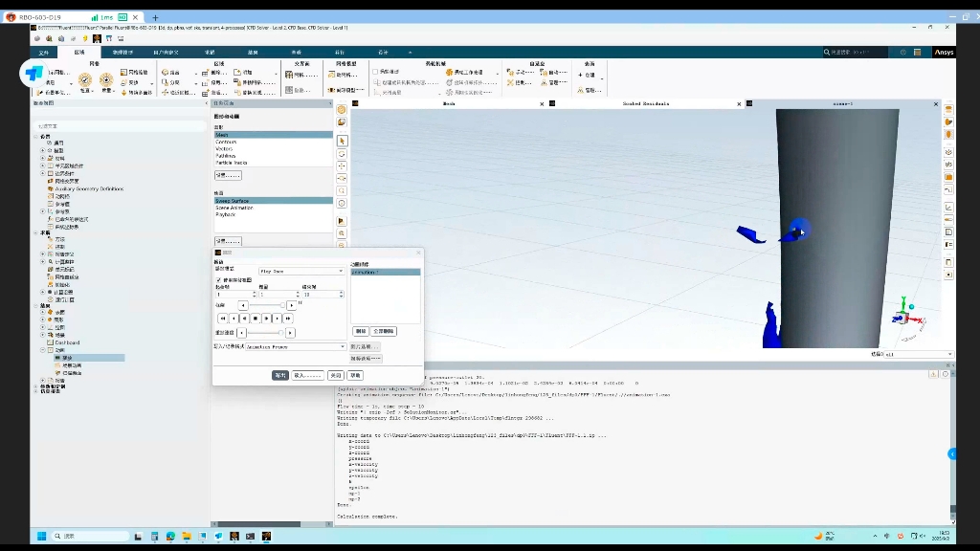Select Dashboard in the outline tree
Viewport: 980px width, 551px height.
[x=68, y=342]
